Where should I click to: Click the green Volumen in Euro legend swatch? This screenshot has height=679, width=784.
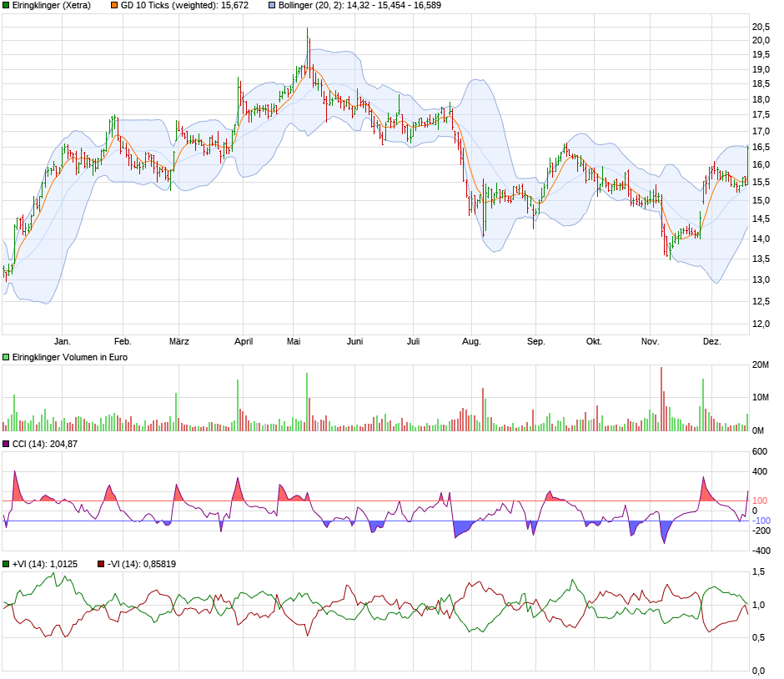[6, 357]
